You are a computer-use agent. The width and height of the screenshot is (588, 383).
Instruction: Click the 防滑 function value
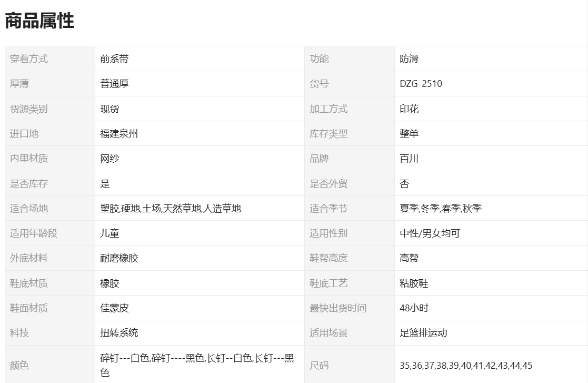click(x=409, y=59)
